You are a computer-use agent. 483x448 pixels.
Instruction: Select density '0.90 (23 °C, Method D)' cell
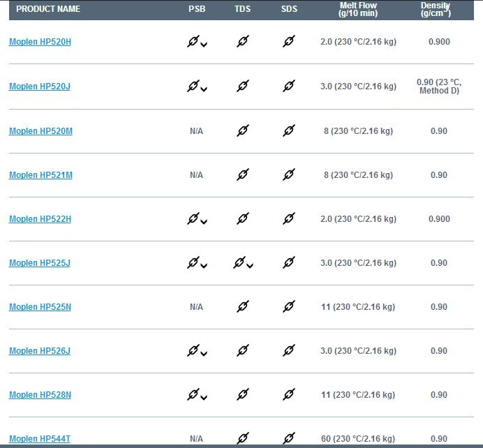439,87
